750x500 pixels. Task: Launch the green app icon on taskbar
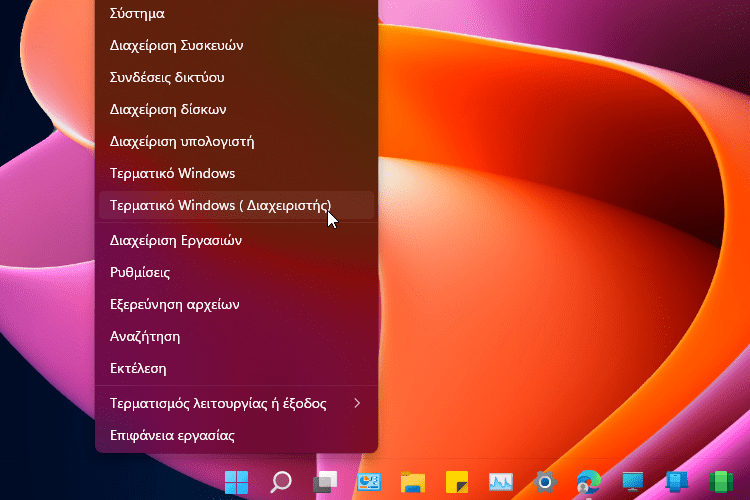click(x=720, y=482)
